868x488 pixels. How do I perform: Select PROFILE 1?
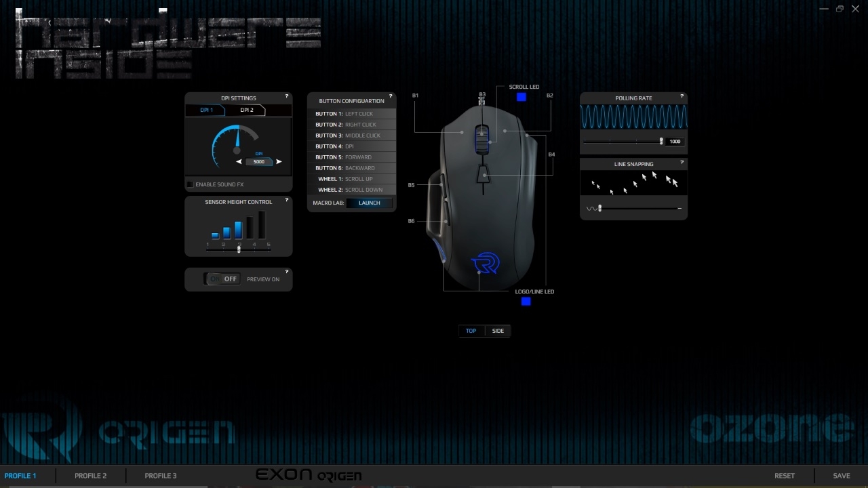click(x=20, y=476)
